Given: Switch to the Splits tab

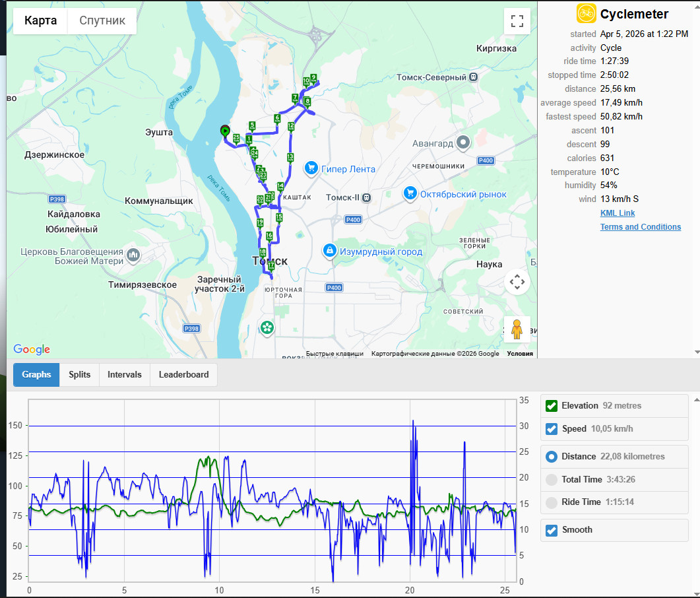Looking at the screenshot, I should pos(79,375).
